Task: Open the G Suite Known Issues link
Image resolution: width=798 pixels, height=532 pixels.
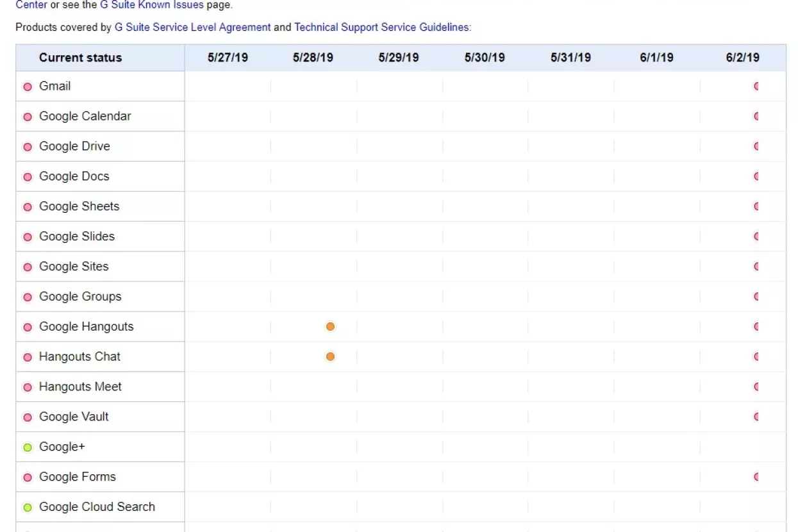Action: coord(152,4)
